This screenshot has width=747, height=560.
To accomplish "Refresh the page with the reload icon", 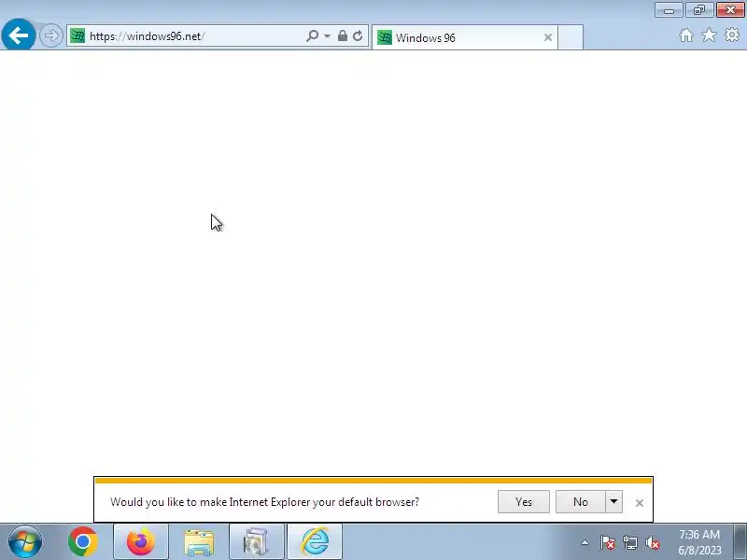I will coord(358,35).
